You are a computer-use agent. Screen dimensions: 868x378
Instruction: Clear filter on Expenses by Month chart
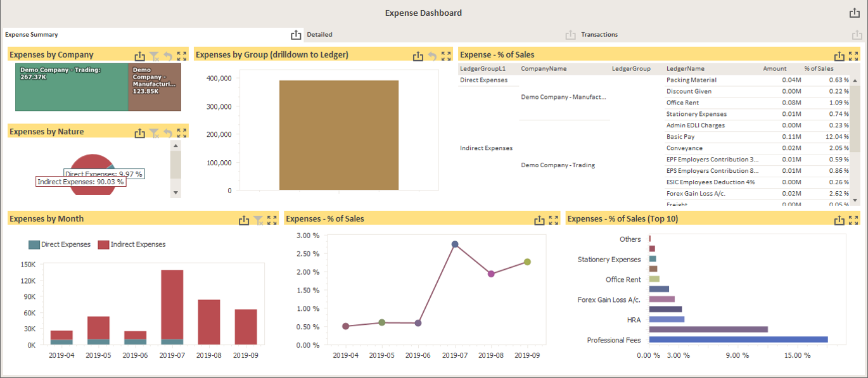pos(258,219)
